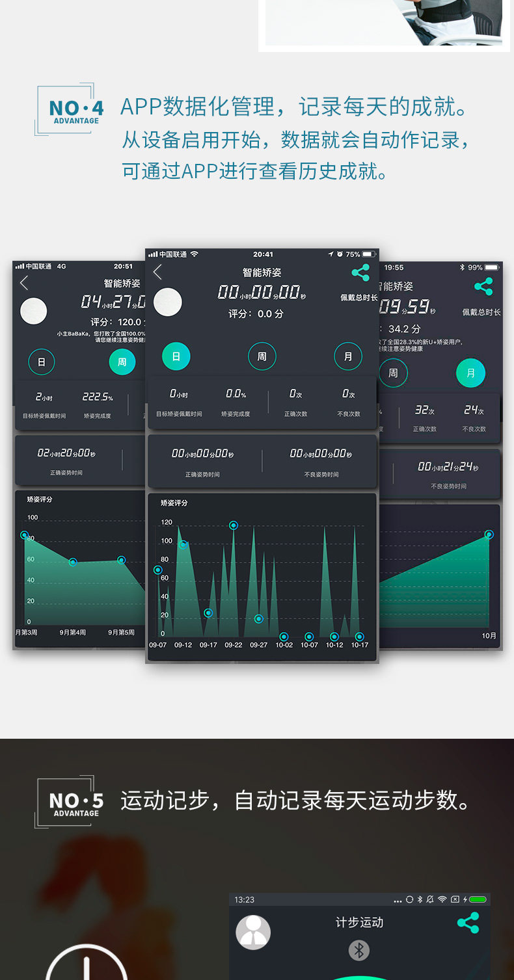Open the profile avatar on step-counter screen
Viewport: 514px width, 980px height.
coord(253,933)
